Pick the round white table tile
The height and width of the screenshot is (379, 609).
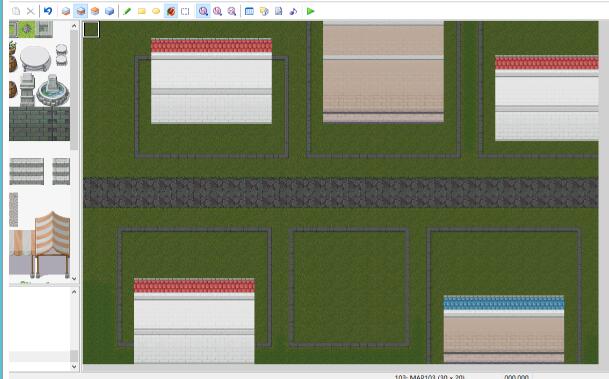[35, 58]
